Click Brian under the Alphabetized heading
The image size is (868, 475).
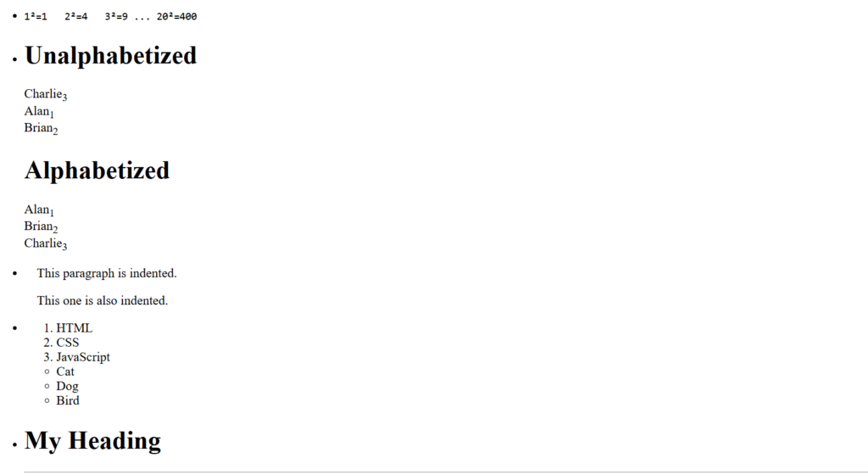coord(38,226)
